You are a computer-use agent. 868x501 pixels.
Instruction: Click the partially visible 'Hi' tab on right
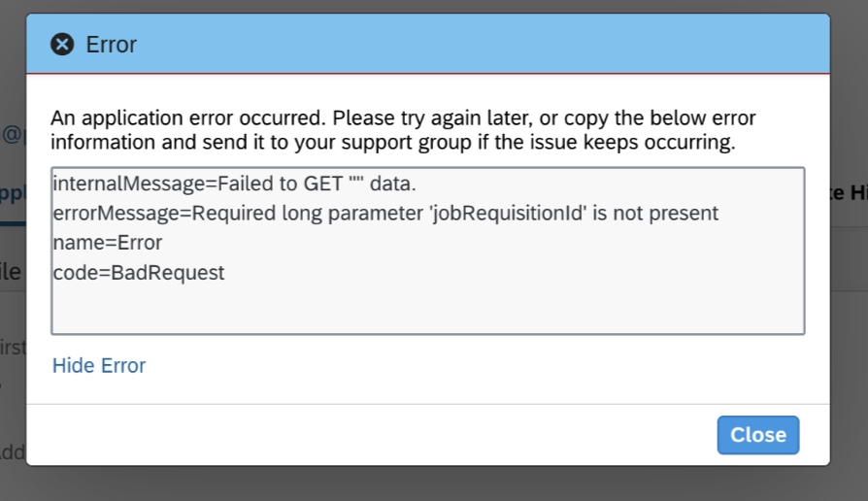[x=849, y=193]
